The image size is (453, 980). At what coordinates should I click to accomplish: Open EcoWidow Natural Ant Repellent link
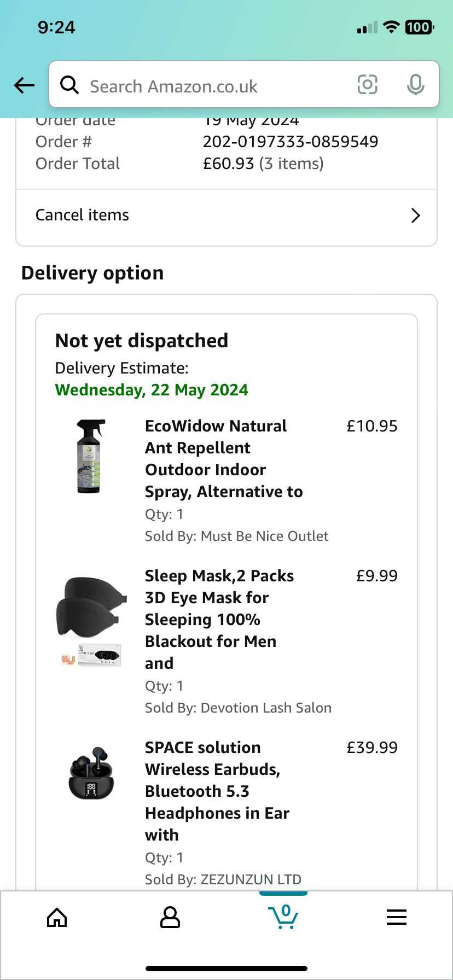tap(224, 459)
